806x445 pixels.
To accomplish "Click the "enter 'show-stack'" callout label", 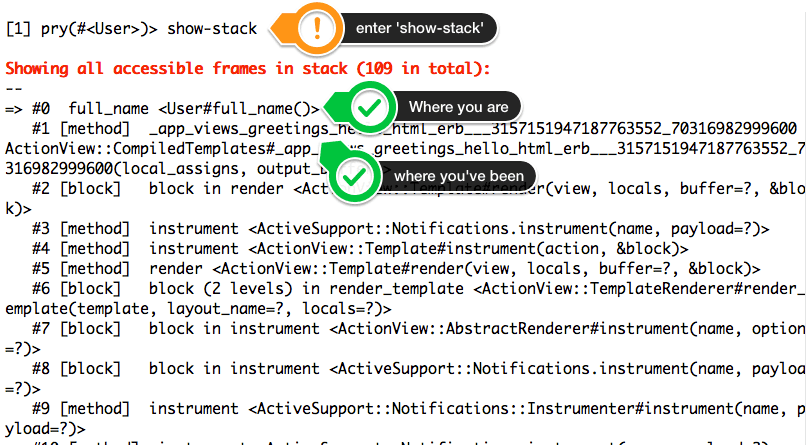I will click(419, 28).
